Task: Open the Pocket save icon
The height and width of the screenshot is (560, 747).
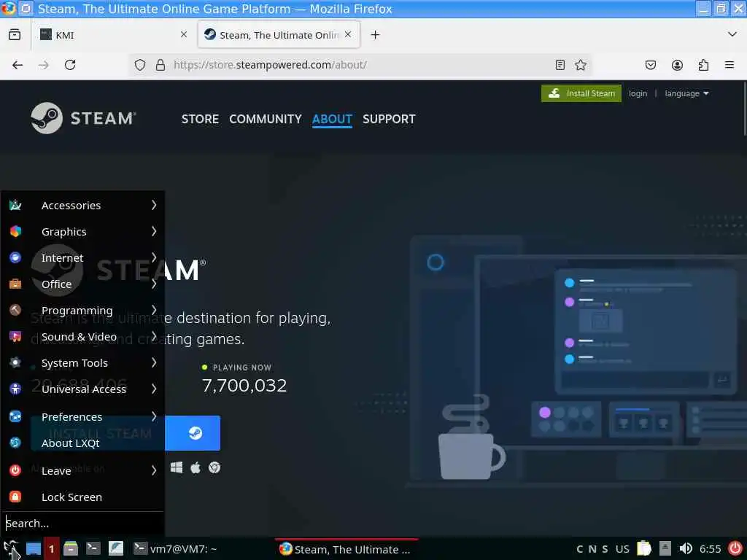Action: [650, 65]
